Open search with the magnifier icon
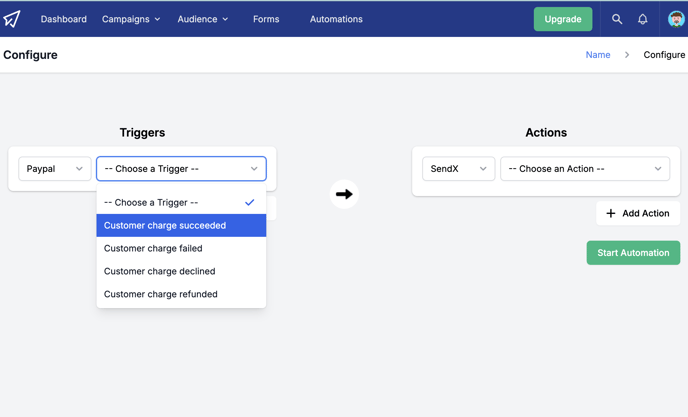The height and width of the screenshot is (417, 688). click(x=617, y=19)
